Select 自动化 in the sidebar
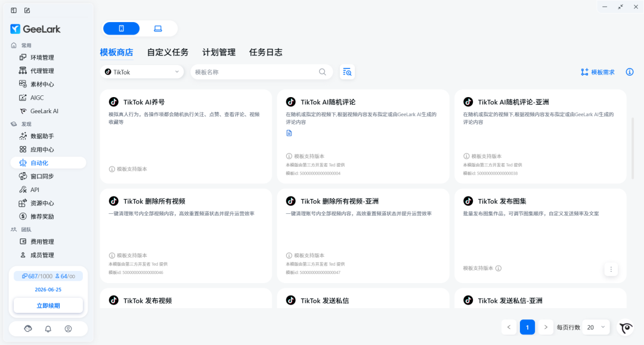Image resolution: width=644 pixels, height=345 pixels. 48,163
